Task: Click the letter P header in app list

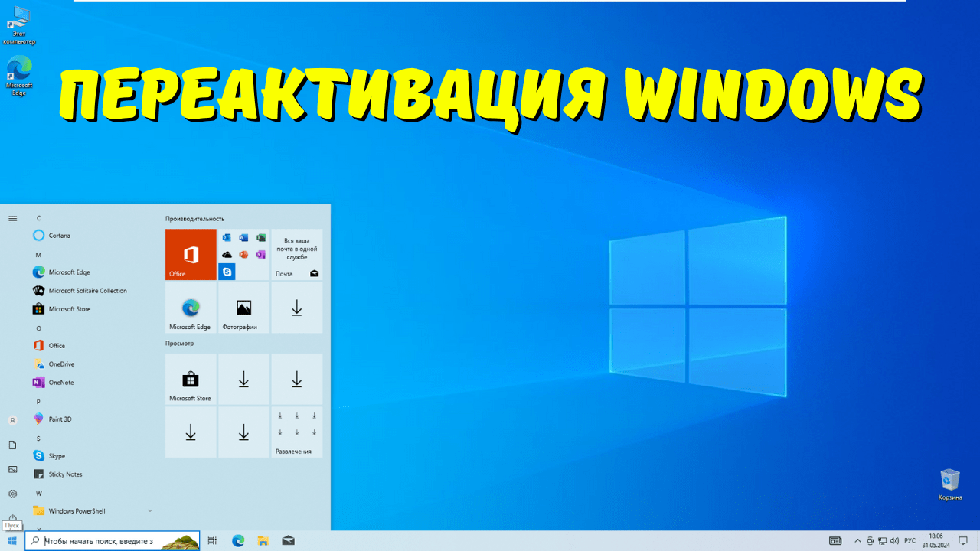Action: pos(38,402)
